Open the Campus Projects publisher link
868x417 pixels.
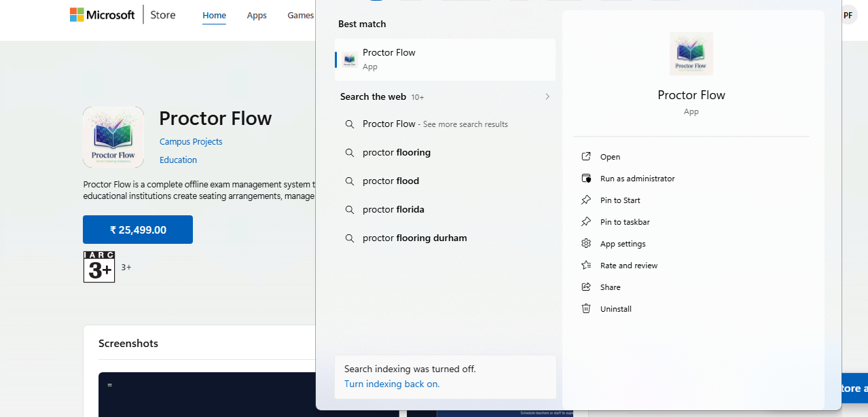coord(191,142)
